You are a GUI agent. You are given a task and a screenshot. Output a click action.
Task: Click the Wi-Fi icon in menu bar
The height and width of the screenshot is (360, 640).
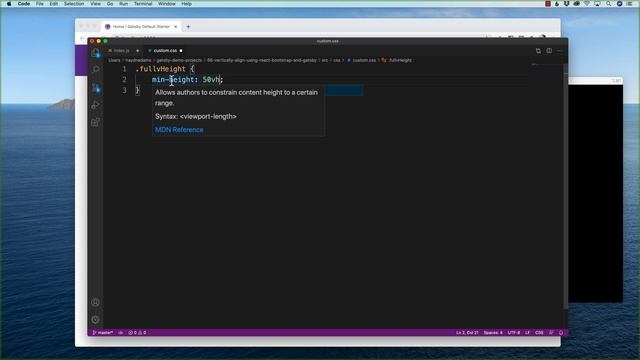pos(587,4)
